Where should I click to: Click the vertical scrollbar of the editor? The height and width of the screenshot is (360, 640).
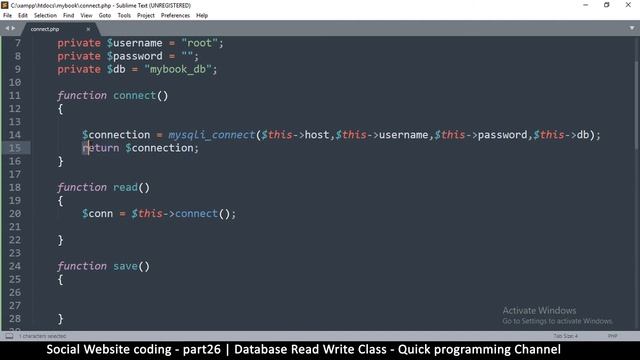click(x=637, y=105)
